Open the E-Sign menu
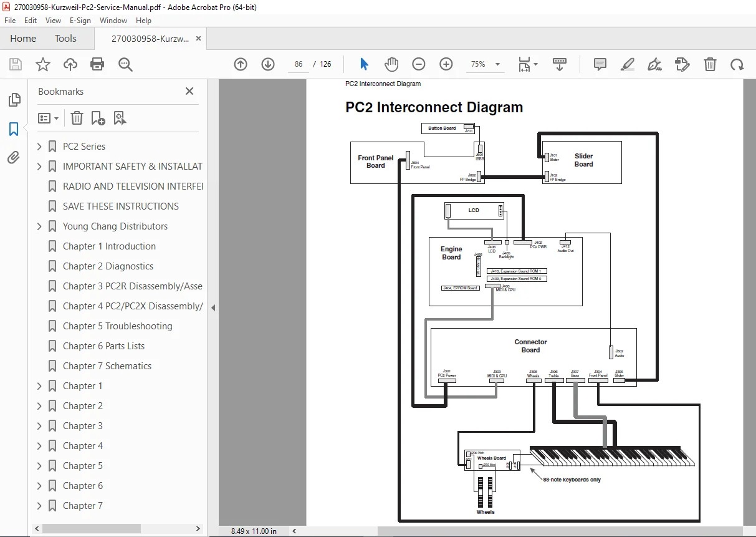The width and height of the screenshot is (756, 537). tap(80, 21)
